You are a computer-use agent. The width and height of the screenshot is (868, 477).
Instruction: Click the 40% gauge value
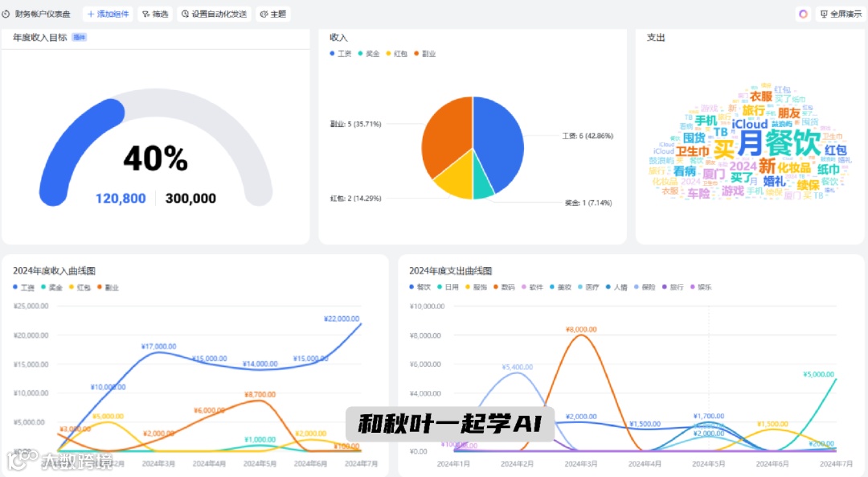coord(156,158)
